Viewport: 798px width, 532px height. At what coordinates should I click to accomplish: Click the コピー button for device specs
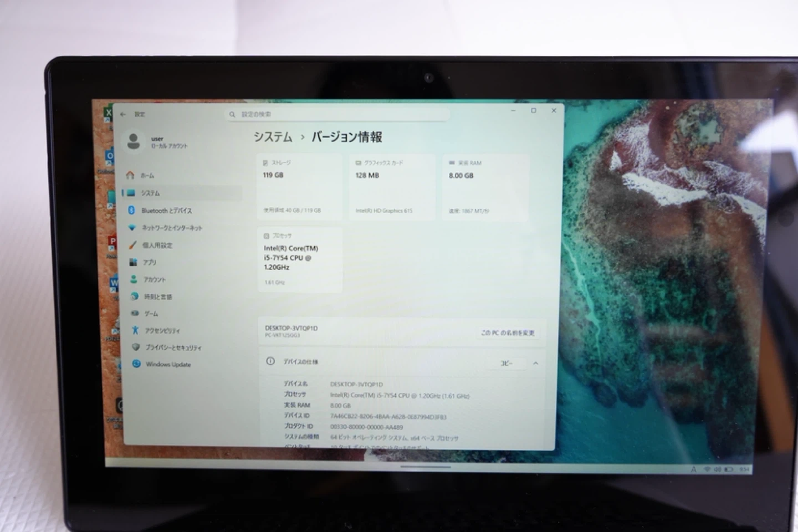[x=507, y=364]
